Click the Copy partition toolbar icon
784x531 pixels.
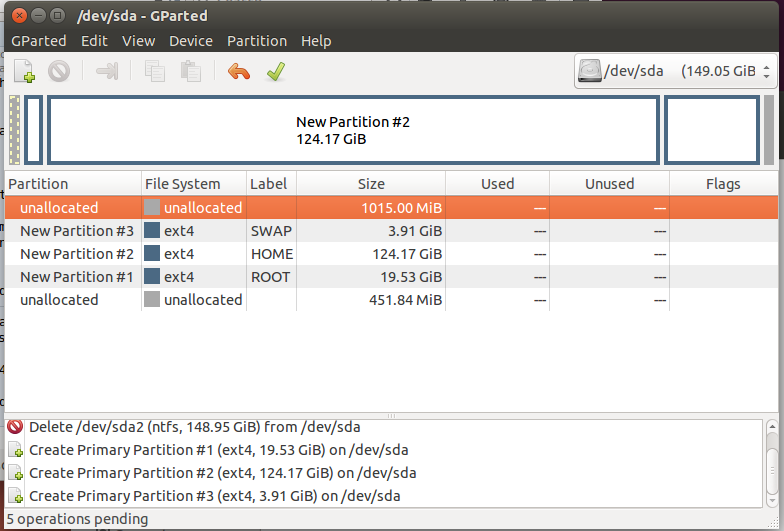click(154, 71)
